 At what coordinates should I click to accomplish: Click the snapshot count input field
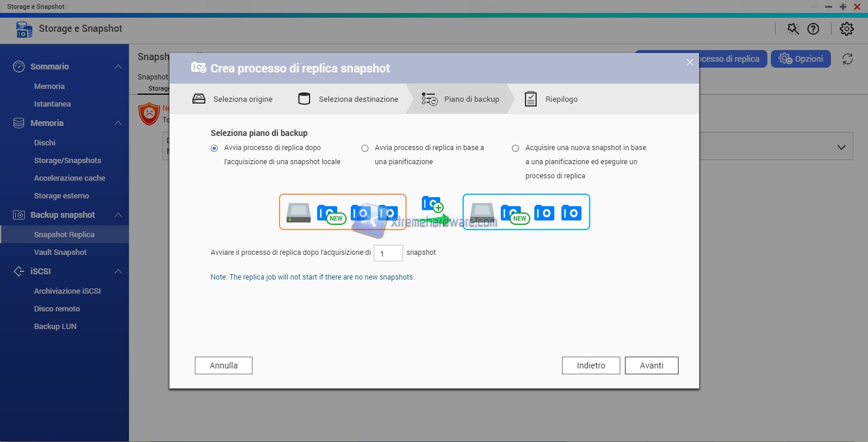(388, 253)
